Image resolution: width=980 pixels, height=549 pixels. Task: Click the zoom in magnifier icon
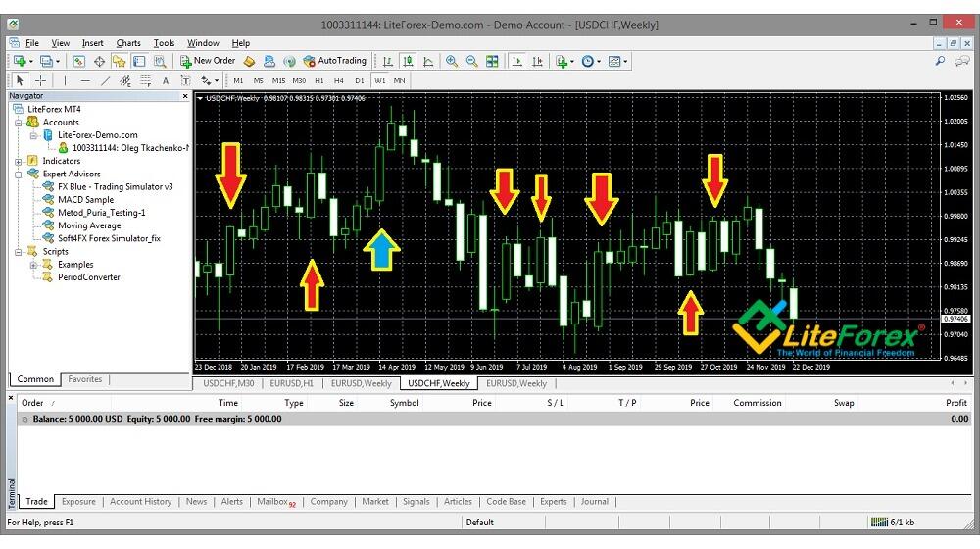coord(452,61)
